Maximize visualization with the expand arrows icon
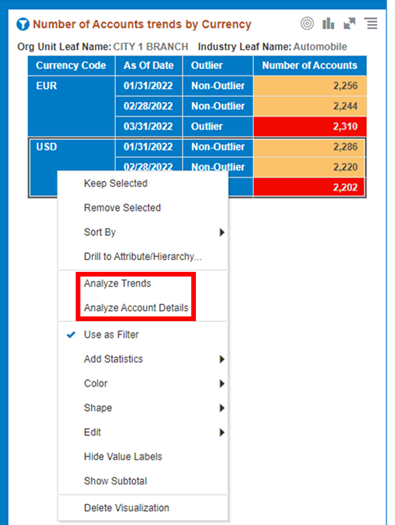This screenshot has height=525, width=395. 349,24
